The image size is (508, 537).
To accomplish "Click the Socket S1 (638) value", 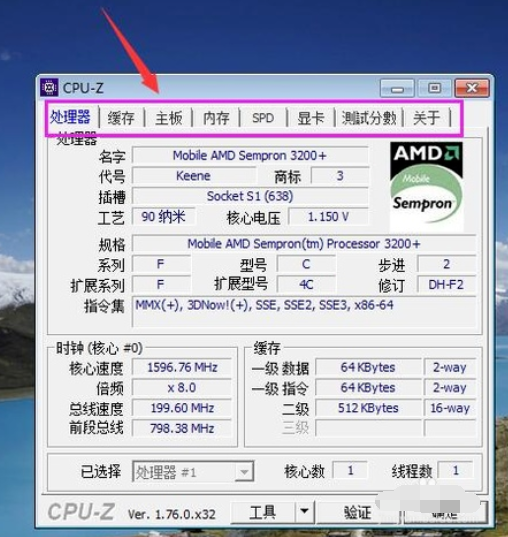I will tap(250, 196).
